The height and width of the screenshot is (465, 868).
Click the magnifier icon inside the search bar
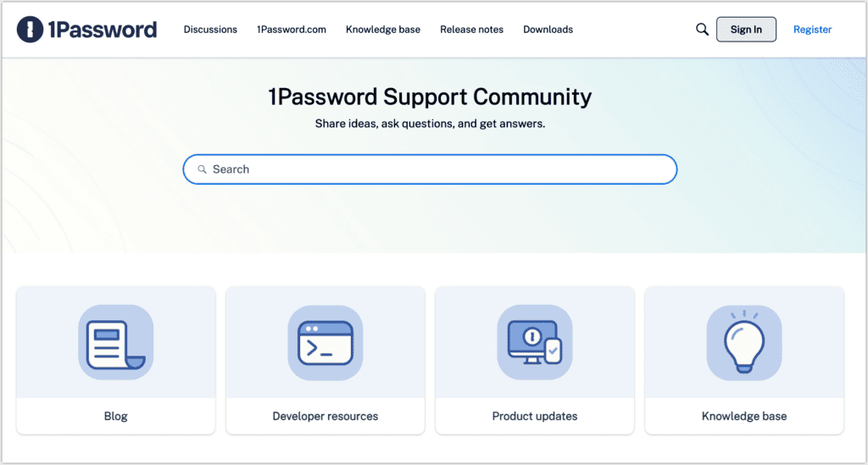202,169
